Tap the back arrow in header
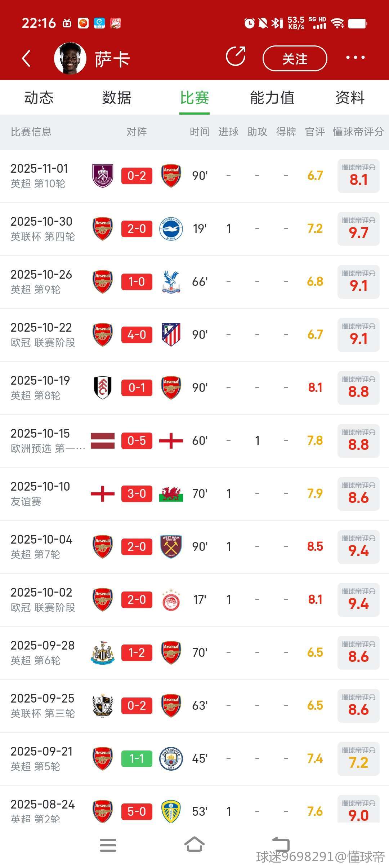Screen dimensions: 389x868 (26, 58)
